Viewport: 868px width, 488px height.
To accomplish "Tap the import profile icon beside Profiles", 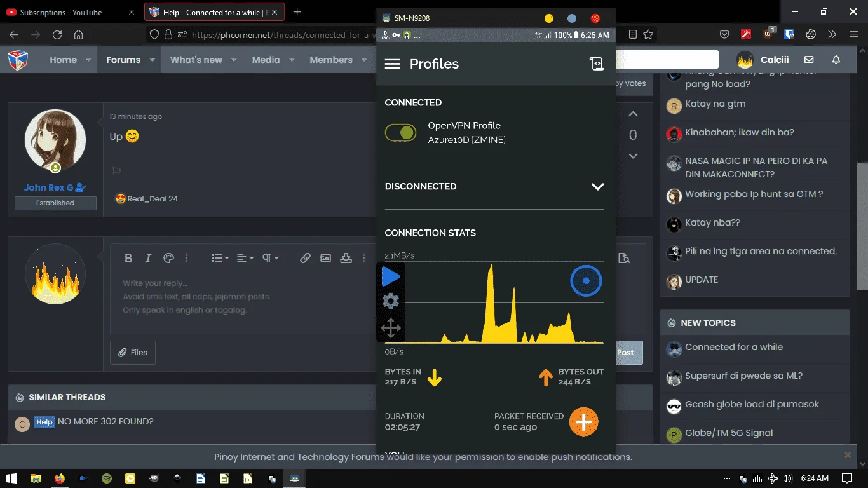I will 596,64.
